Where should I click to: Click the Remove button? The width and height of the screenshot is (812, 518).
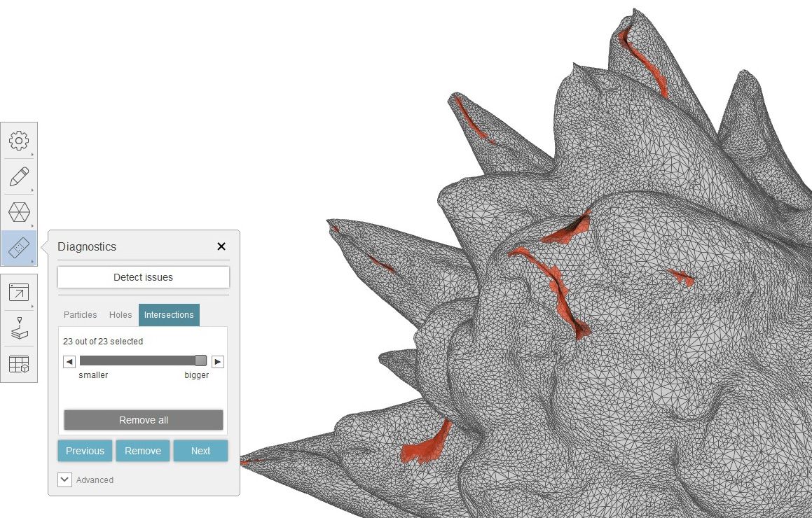coord(143,451)
